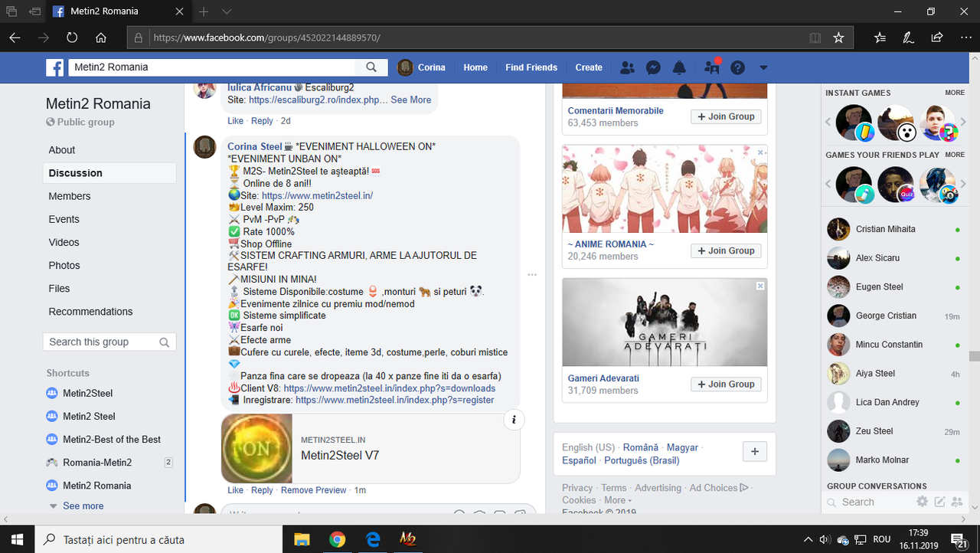Click the browser refresh button
Viewport: 980px width, 553px height.
tap(72, 37)
